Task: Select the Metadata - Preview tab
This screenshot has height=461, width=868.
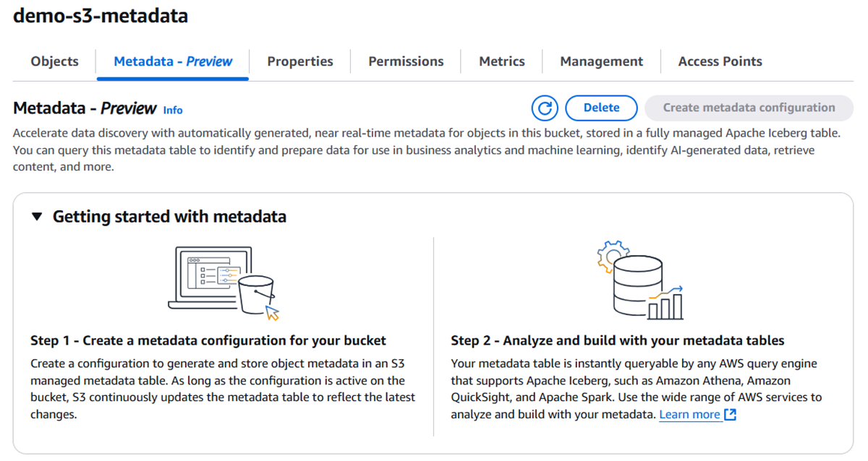Action: coord(173,61)
